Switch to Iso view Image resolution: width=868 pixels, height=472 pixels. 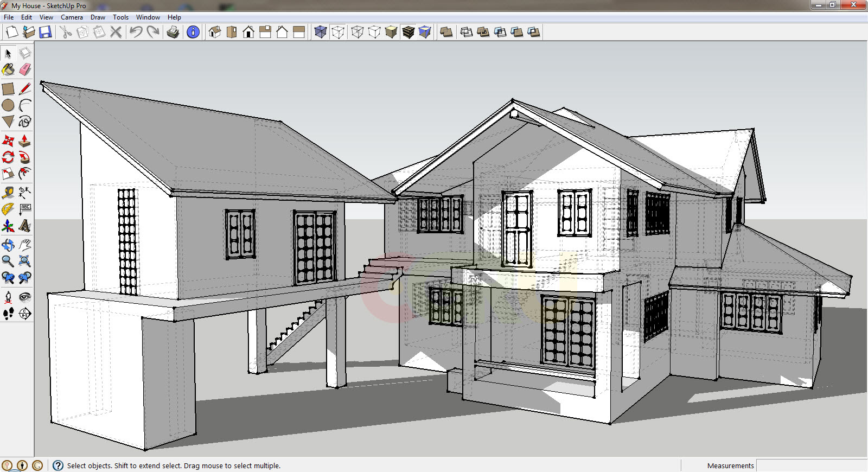[x=215, y=32]
